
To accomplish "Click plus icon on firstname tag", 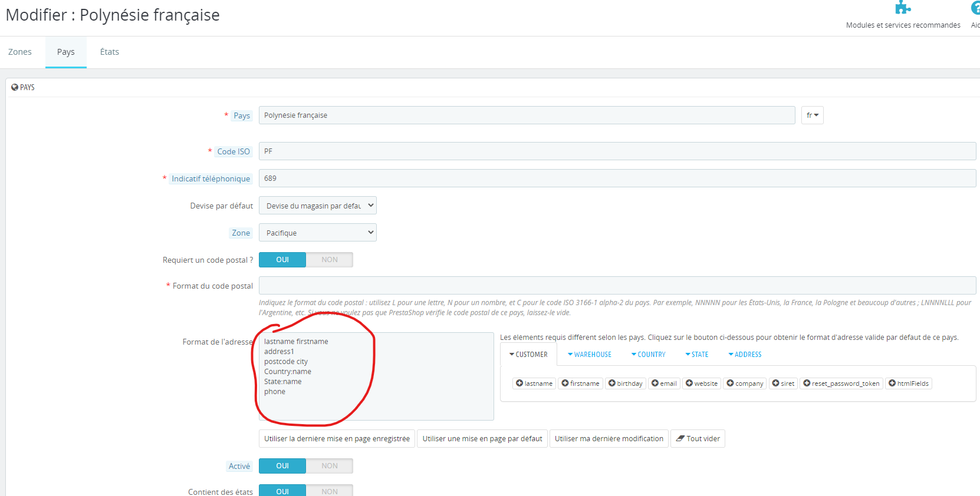I will point(565,383).
